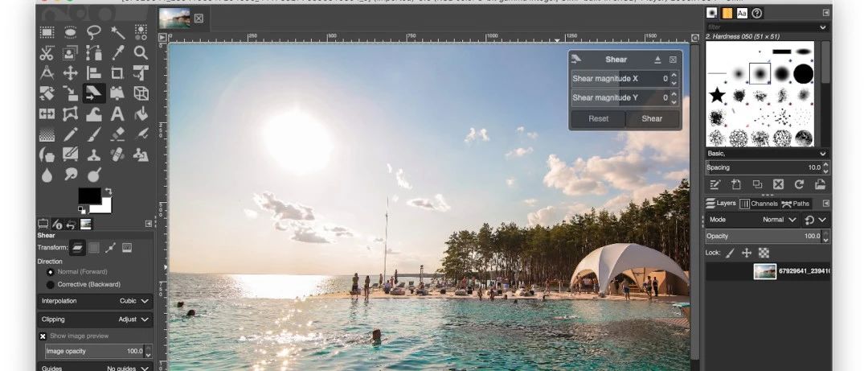
Task: Select the Ellipse Select tool
Action: [70, 32]
